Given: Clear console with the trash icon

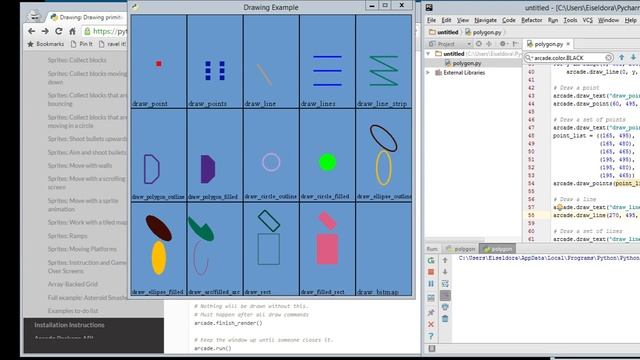Looking at the screenshot, I should pyautogui.click(x=445, y=319).
